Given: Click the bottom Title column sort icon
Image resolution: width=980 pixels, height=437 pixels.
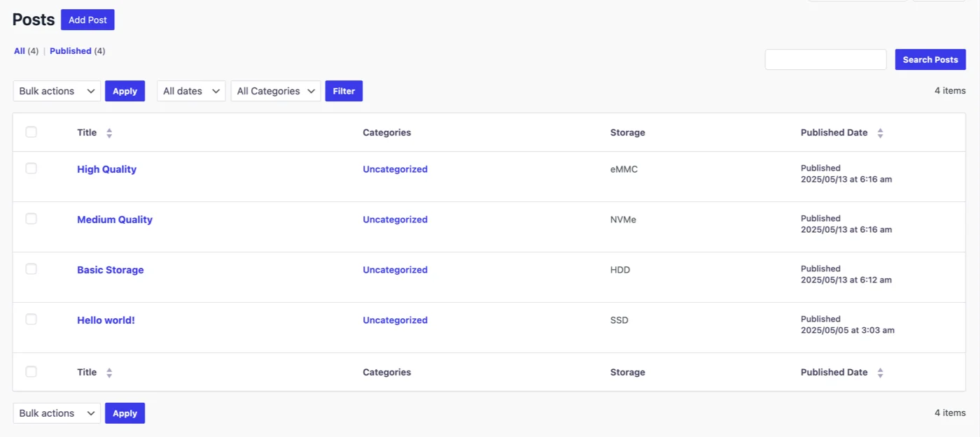Looking at the screenshot, I should [x=109, y=372].
